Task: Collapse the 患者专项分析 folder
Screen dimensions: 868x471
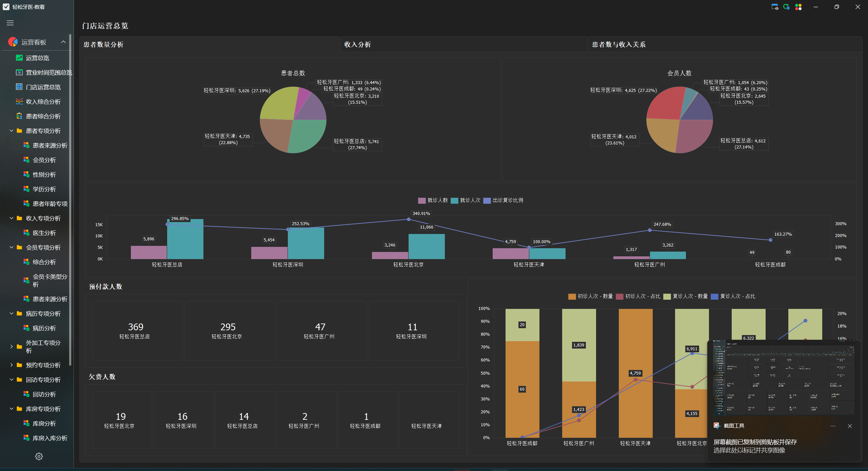Action: [x=12, y=131]
